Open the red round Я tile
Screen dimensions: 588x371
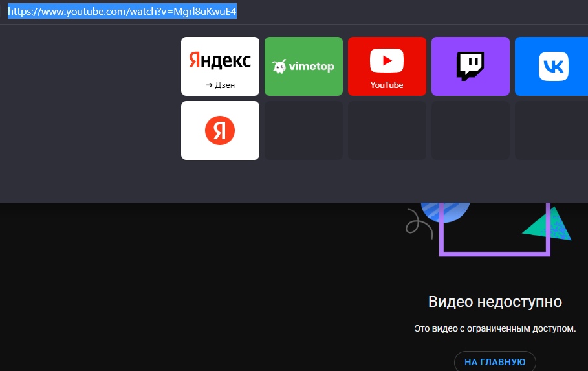(220, 130)
